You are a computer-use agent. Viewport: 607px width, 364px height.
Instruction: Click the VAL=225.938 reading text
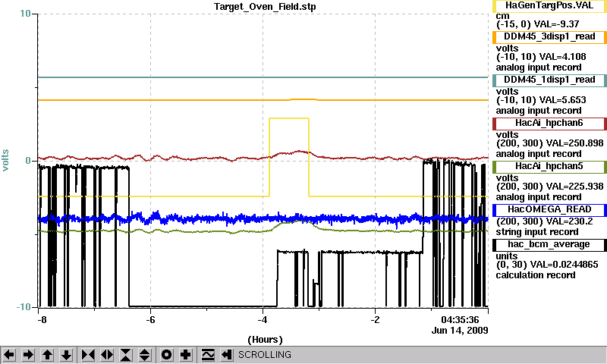[x=574, y=187]
